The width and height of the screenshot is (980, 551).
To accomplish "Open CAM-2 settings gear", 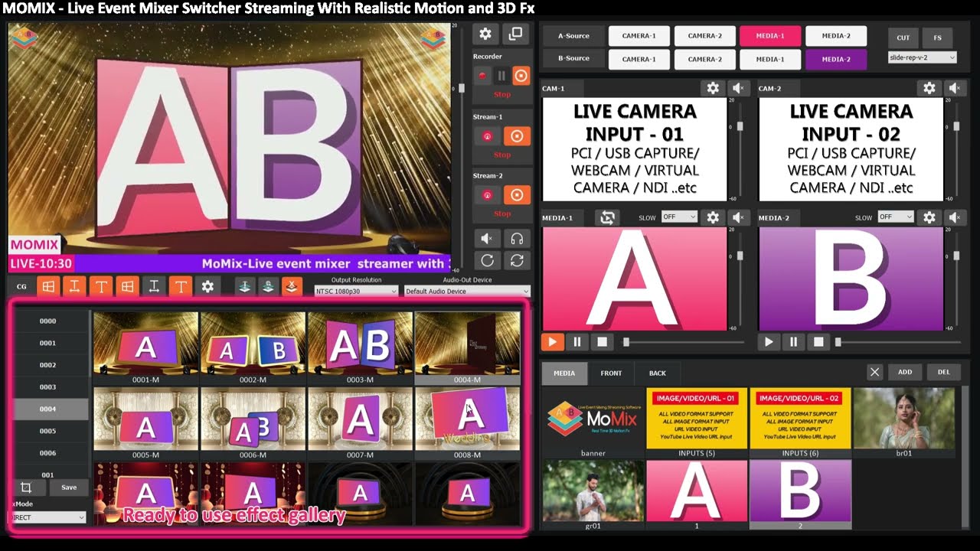I will pyautogui.click(x=929, y=88).
